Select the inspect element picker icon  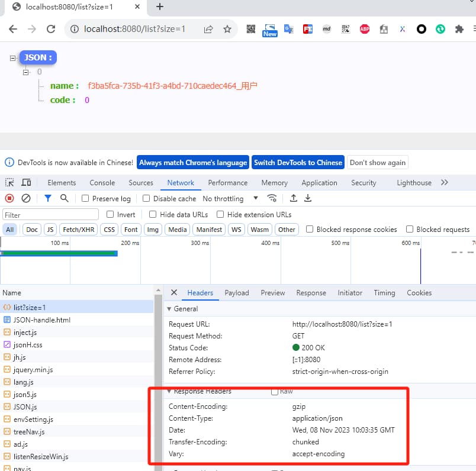[9, 183]
